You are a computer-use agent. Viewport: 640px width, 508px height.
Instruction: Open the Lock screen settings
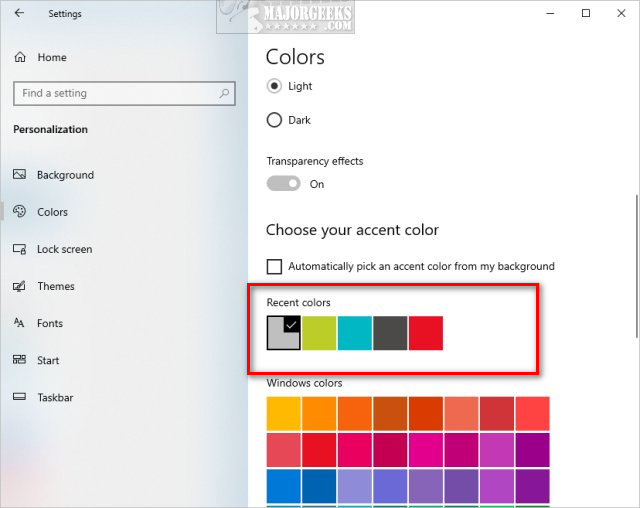click(x=63, y=249)
